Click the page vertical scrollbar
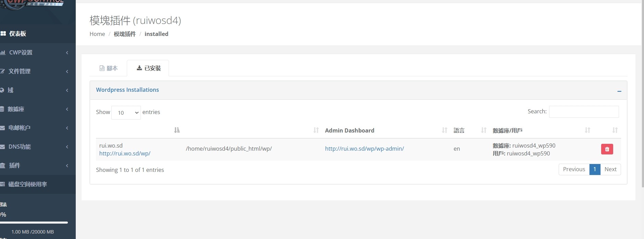Image resolution: width=644 pixels, height=239 pixels. 643,94
